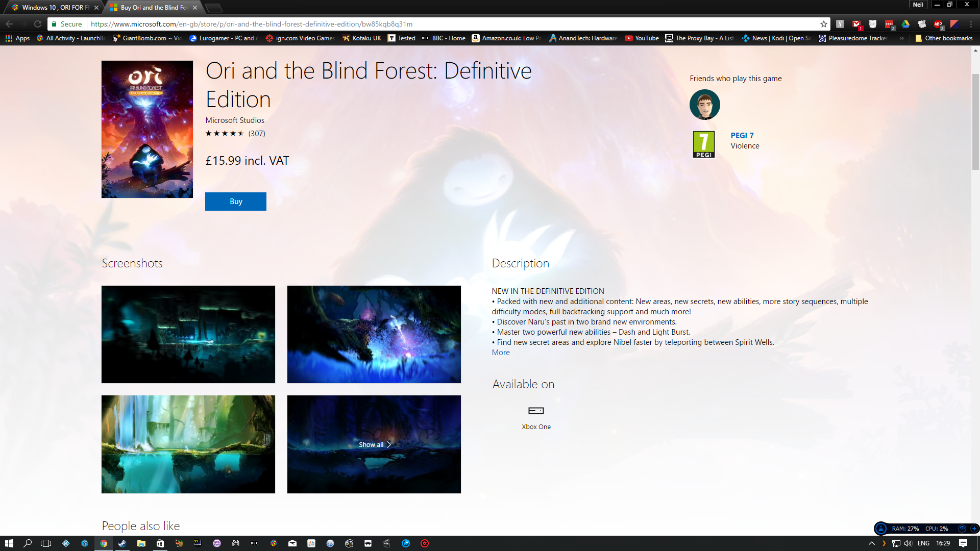Click the blue Buy button

tap(236, 202)
